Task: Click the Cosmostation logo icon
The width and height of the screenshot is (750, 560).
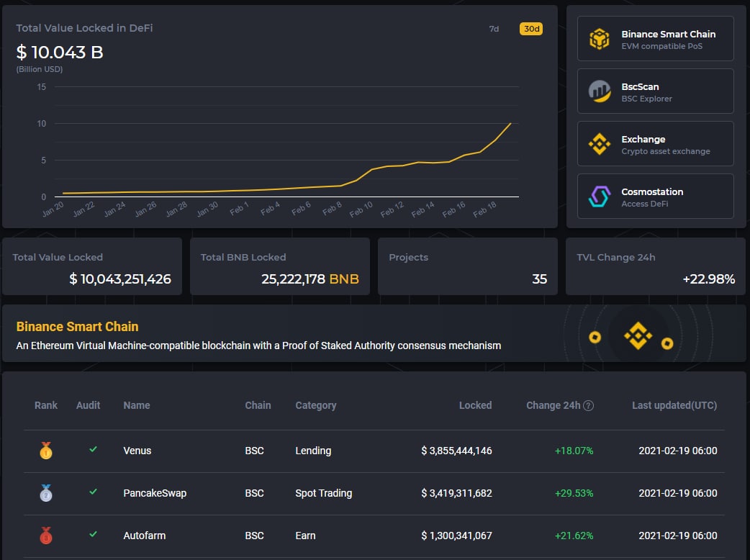Action: click(x=600, y=197)
